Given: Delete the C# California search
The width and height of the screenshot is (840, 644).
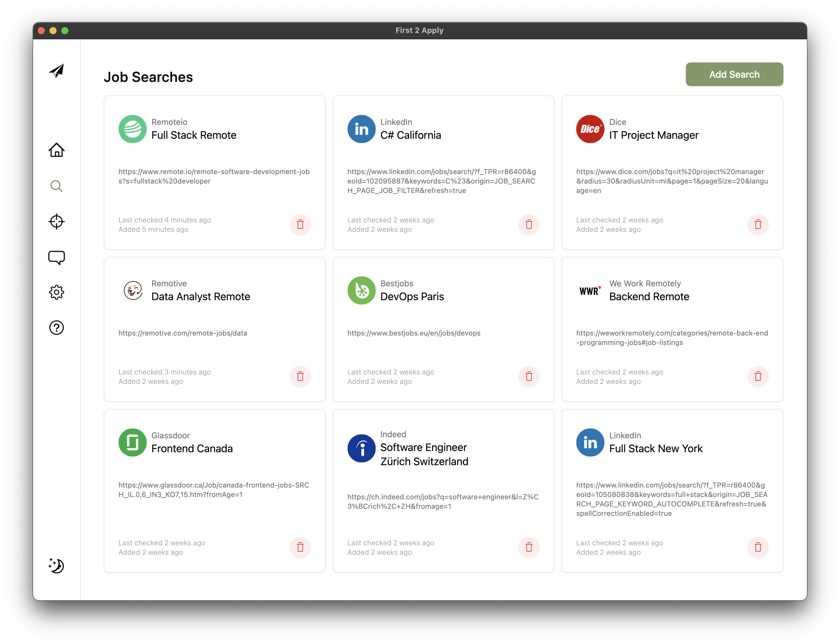Looking at the screenshot, I should tap(529, 224).
